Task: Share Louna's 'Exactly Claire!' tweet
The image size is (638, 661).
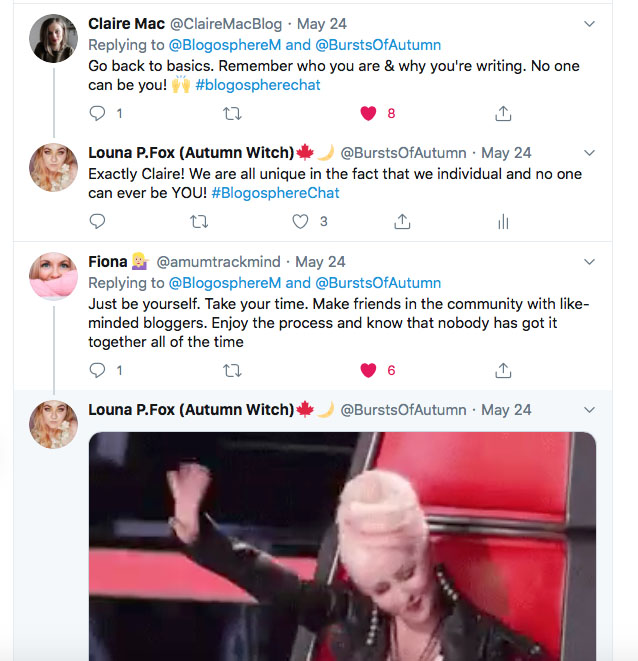Action: [x=402, y=221]
